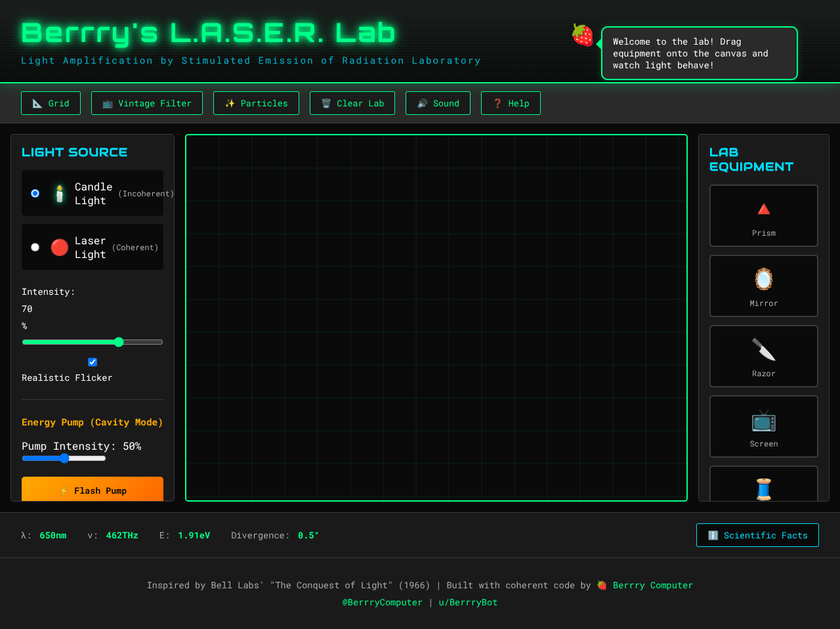This screenshot has height=629, width=840.
Task: Toggle Particles effect
Action: pyautogui.click(x=256, y=103)
